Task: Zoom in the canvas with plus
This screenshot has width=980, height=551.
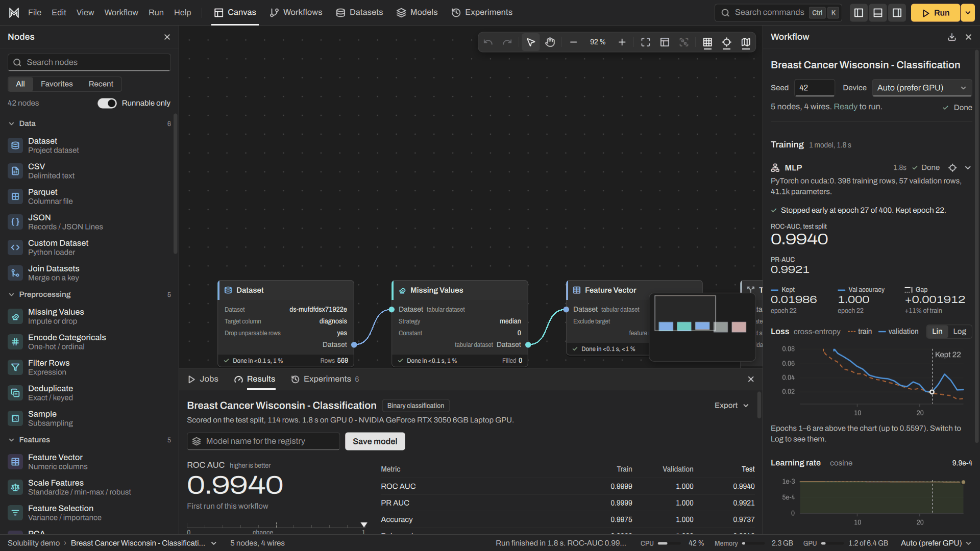Action: point(622,42)
